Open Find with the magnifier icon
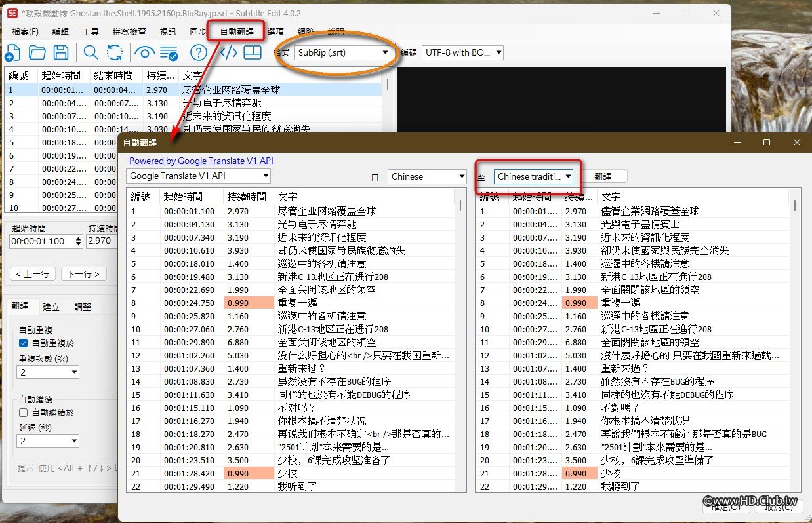Viewport: 812px width, 523px height. pos(91,53)
